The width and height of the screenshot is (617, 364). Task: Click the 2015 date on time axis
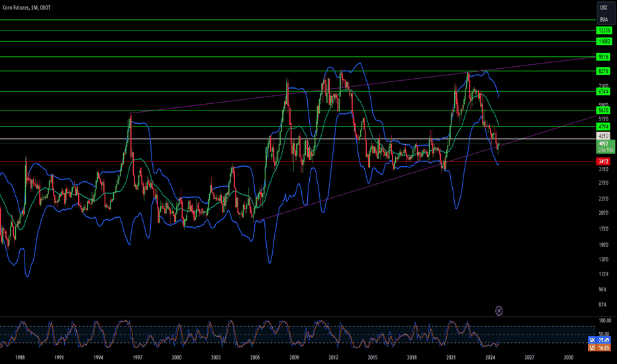coord(372,357)
